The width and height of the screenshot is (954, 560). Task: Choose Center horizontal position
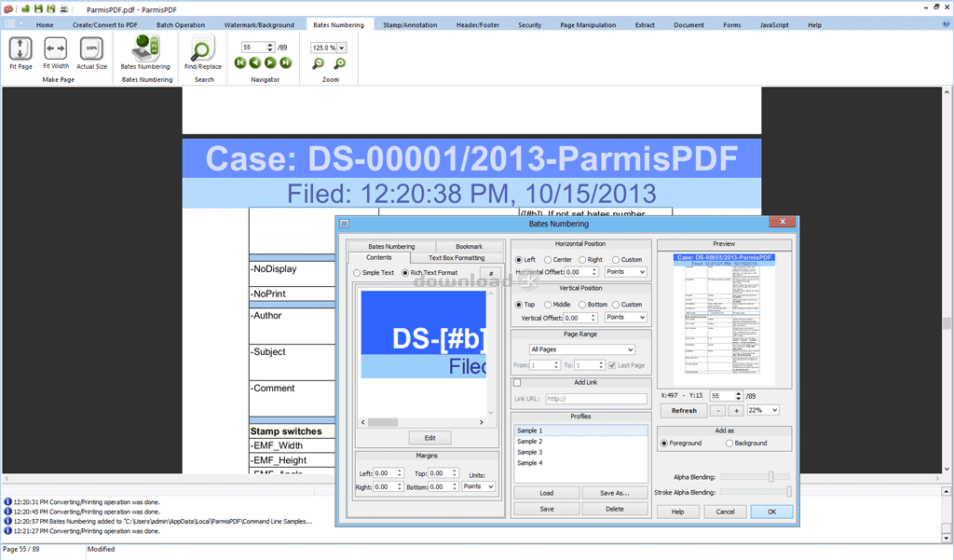coord(548,259)
